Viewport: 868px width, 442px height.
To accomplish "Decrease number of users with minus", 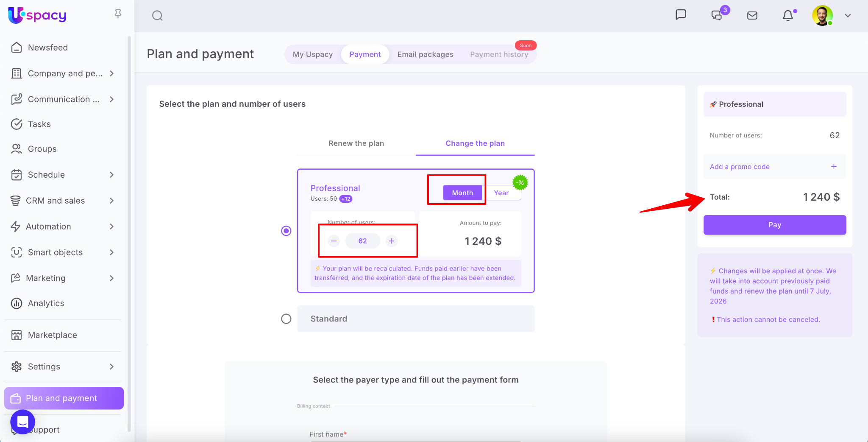I will (334, 241).
